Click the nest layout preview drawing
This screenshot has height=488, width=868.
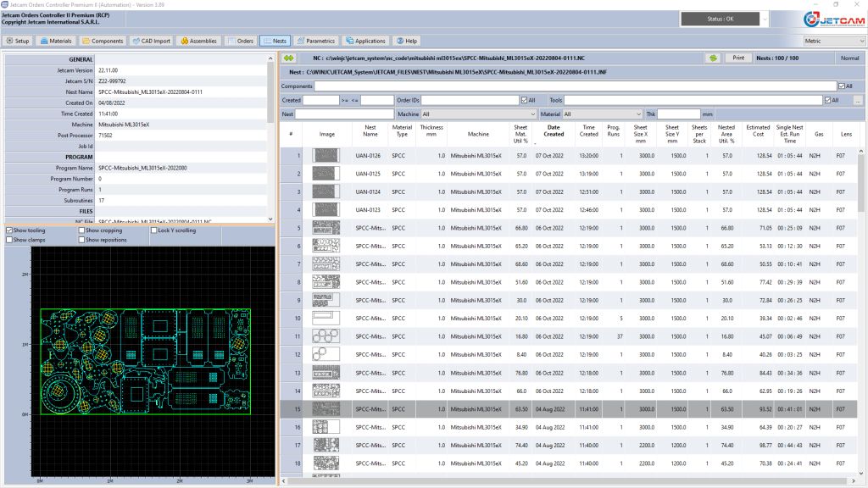click(x=146, y=361)
